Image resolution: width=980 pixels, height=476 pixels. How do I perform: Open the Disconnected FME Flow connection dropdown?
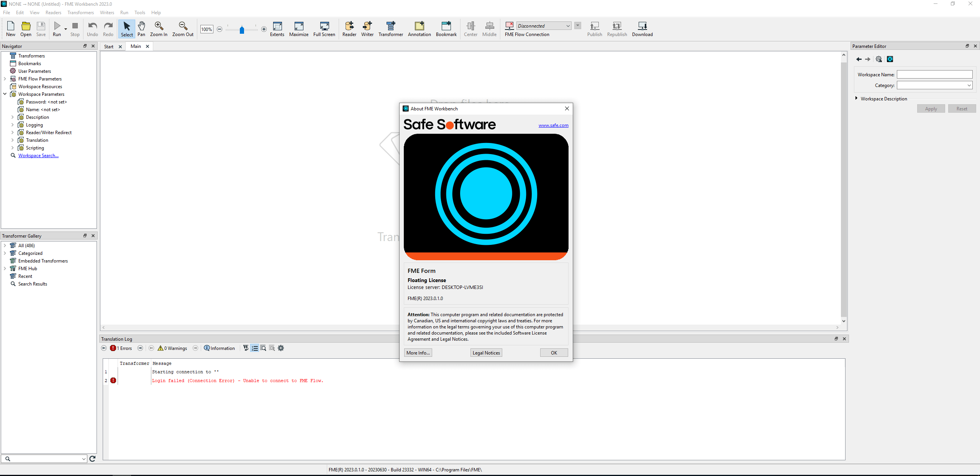(543, 26)
